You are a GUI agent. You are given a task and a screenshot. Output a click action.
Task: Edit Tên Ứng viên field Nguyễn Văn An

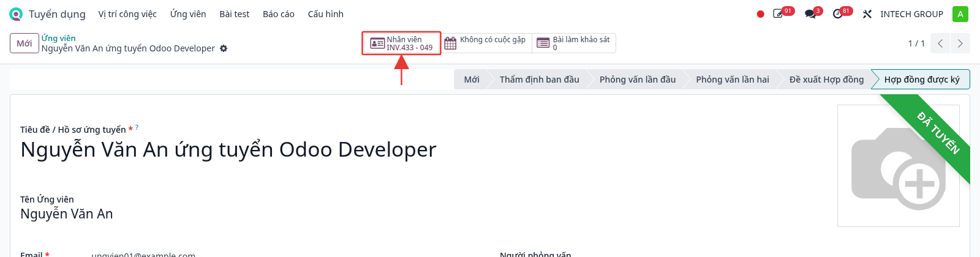(67, 214)
